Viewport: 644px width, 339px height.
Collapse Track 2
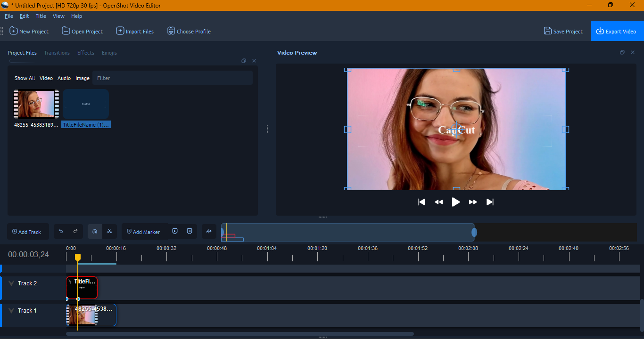click(x=11, y=283)
